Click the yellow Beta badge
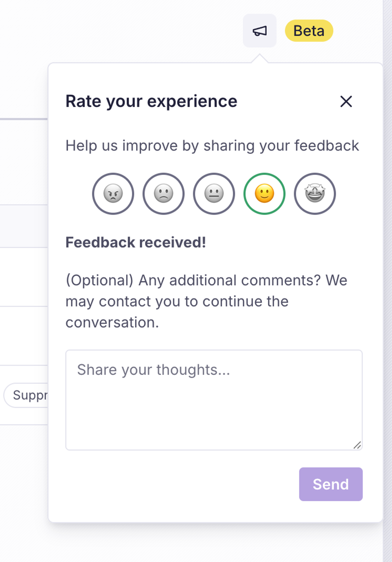 click(309, 31)
